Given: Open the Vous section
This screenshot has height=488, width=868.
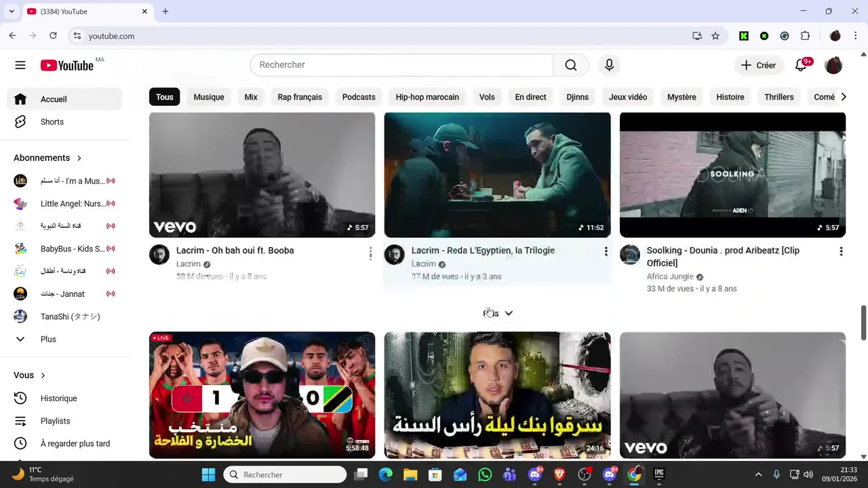Looking at the screenshot, I should (30, 375).
